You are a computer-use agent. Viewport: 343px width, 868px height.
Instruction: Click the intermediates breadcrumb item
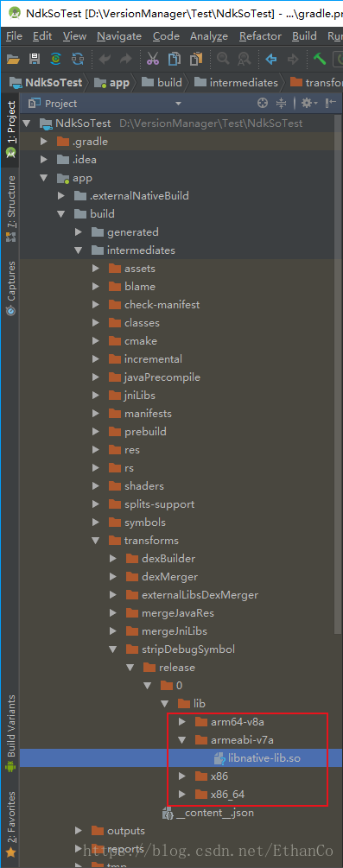tap(237, 83)
